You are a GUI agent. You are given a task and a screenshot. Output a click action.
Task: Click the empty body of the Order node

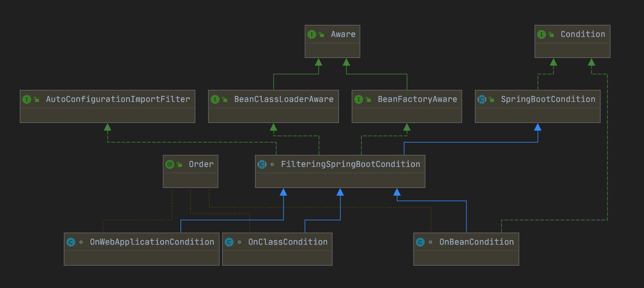point(191,180)
